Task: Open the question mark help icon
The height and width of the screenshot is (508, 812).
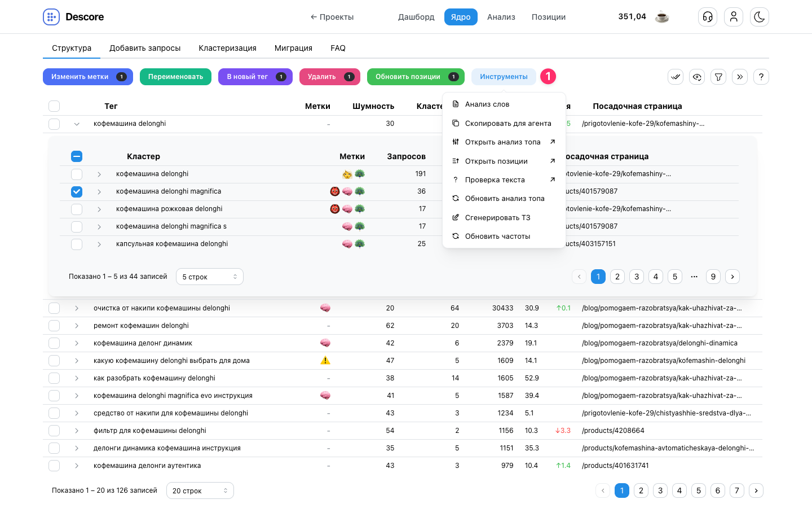Action: coord(761,77)
